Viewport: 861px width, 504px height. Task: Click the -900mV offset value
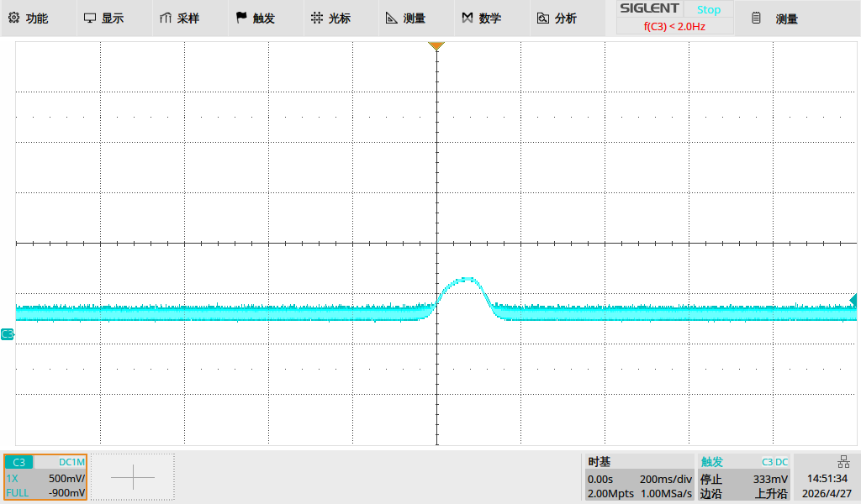point(66,492)
